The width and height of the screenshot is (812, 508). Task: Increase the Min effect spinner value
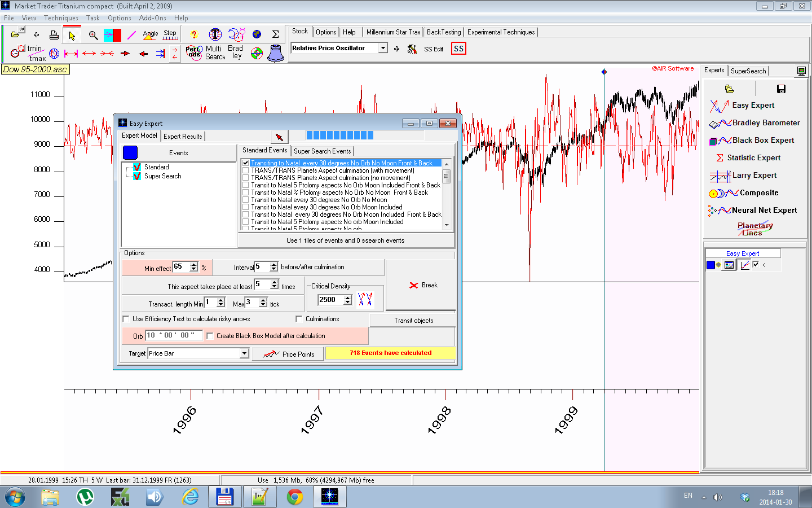click(x=194, y=264)
